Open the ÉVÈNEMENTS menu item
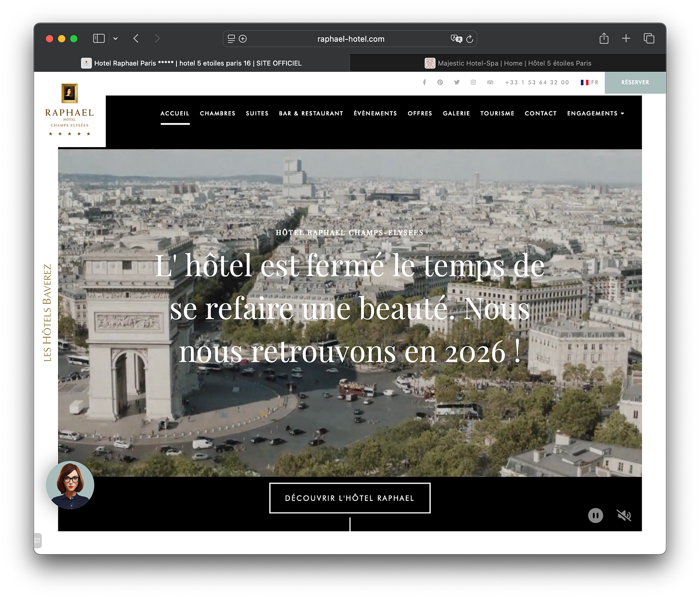The image size is (700, 599). coord(375,113)
